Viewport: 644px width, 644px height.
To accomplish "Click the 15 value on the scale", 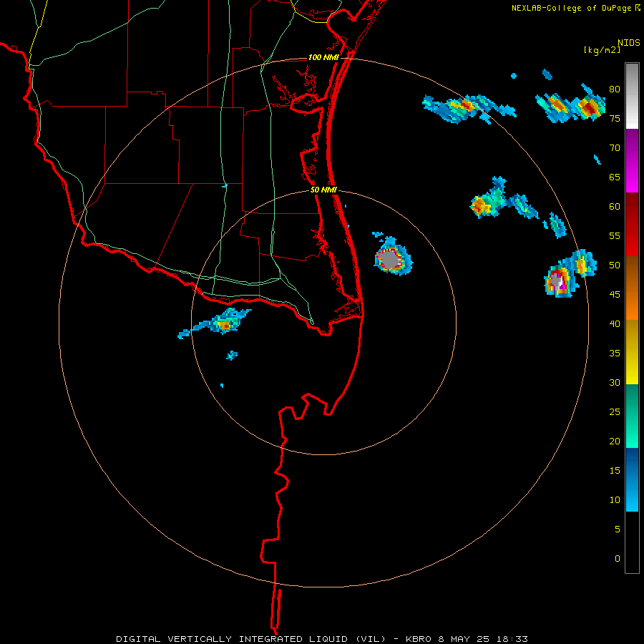I will point(615,470).
